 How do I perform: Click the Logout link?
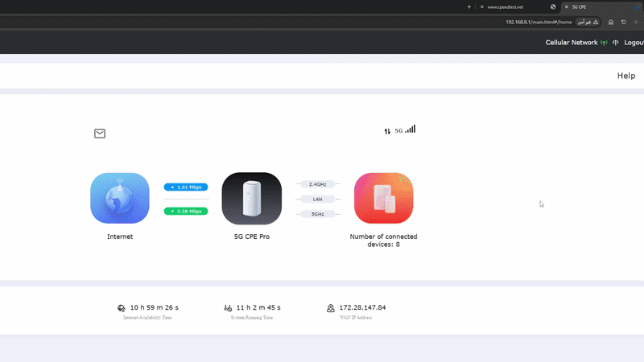[634, 43]
